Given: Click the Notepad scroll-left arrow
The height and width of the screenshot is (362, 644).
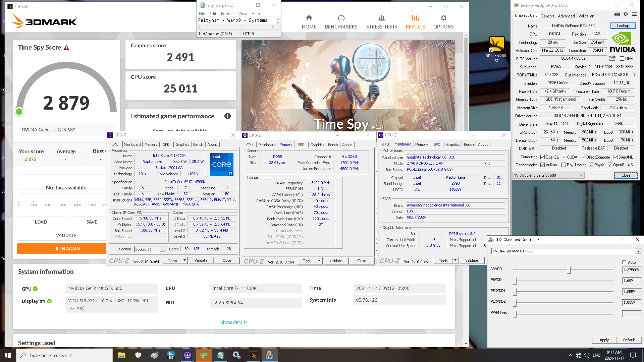Looking at the screenshot, I should pyautogui.click(x=200, y=27).
